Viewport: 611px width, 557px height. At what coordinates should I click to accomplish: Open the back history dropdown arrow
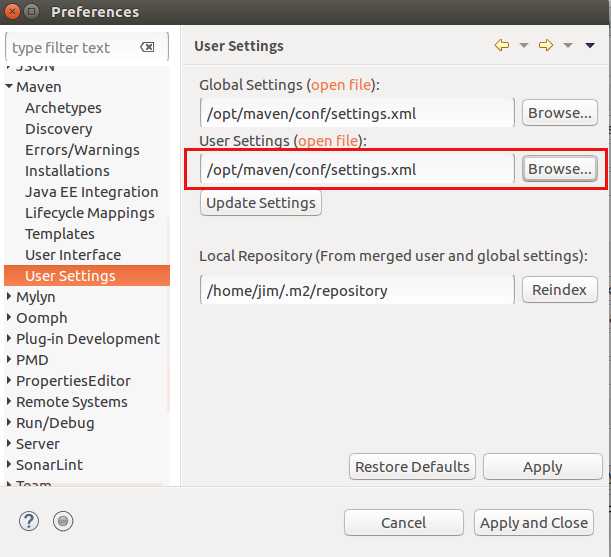point(524,46)
